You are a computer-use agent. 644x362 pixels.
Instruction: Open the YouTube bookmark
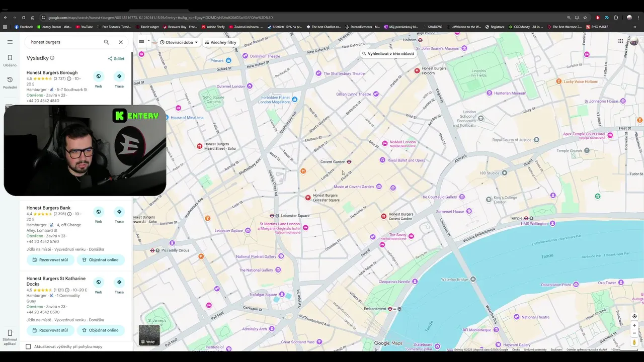[84, 27]
